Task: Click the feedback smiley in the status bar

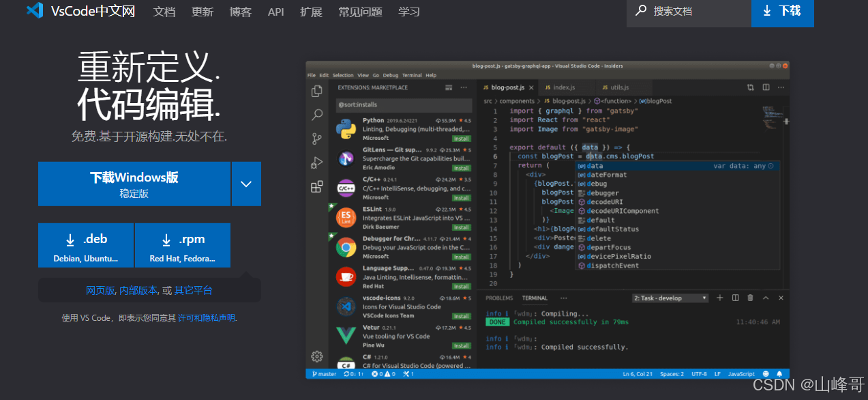Action: [766, 374]
